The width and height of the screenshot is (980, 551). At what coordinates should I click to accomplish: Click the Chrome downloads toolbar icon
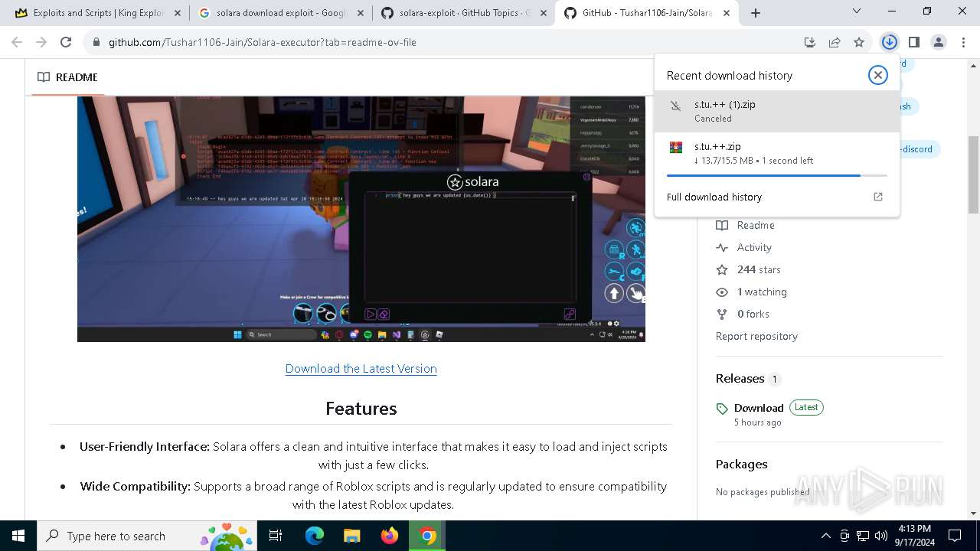click(x=889, y=42)
